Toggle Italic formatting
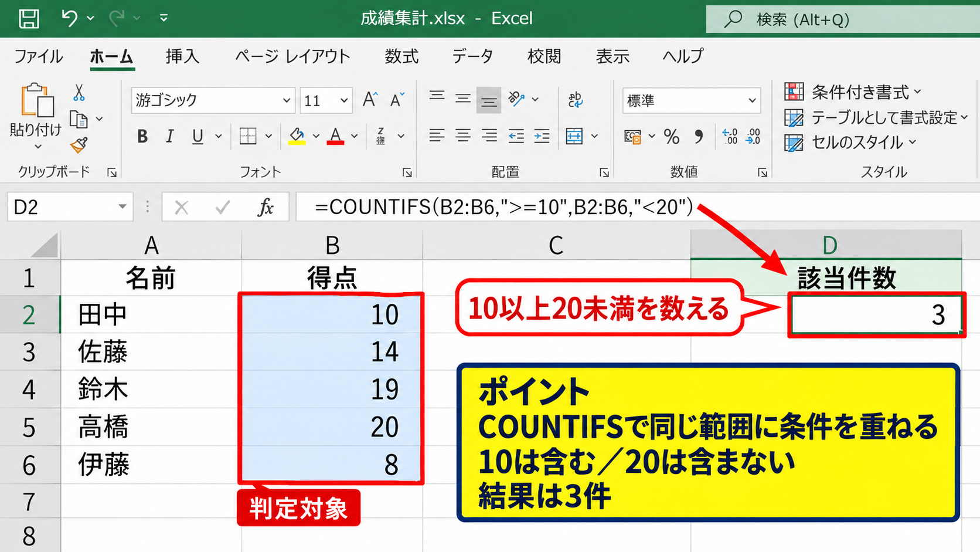Image resolution: width=980 pixels, height=552 pixels. point(169,137)
